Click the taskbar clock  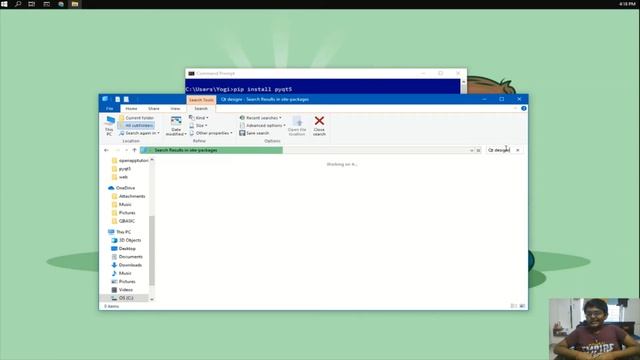[x=627, y=4]
